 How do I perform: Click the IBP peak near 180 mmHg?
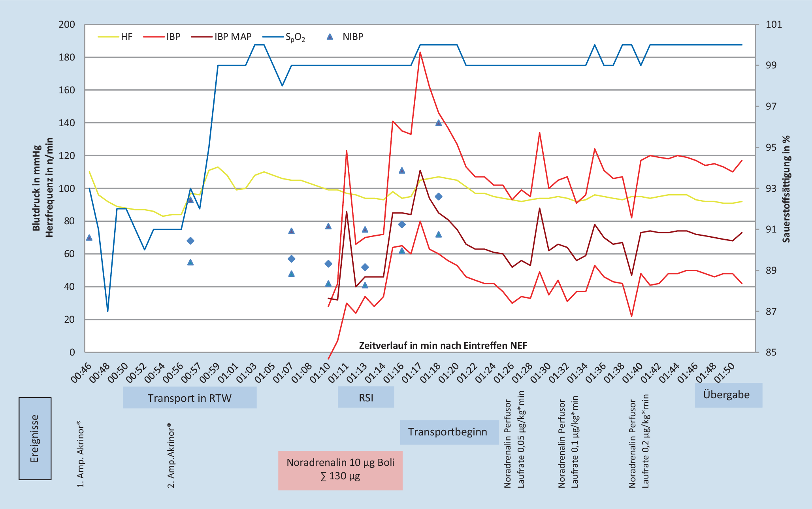pyautogui.click(x=420, y=53)
